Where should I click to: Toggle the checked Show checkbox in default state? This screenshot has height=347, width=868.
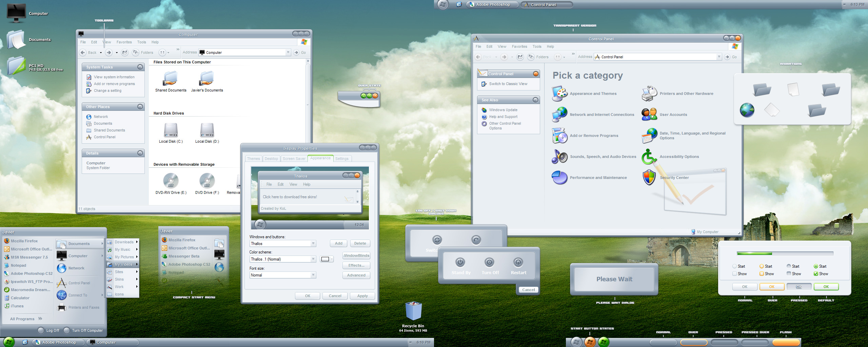click(x=816, y=274)
